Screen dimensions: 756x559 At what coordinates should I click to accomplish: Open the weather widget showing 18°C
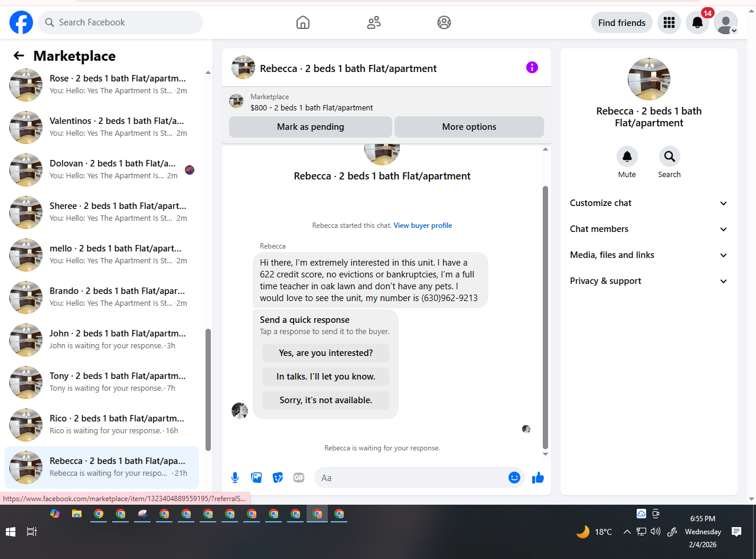coord(594,532)
